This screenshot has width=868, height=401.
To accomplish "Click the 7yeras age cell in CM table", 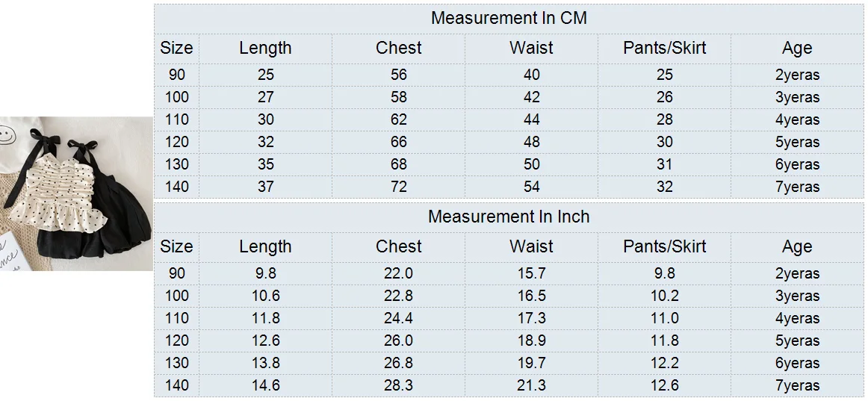I will point(797,187).
